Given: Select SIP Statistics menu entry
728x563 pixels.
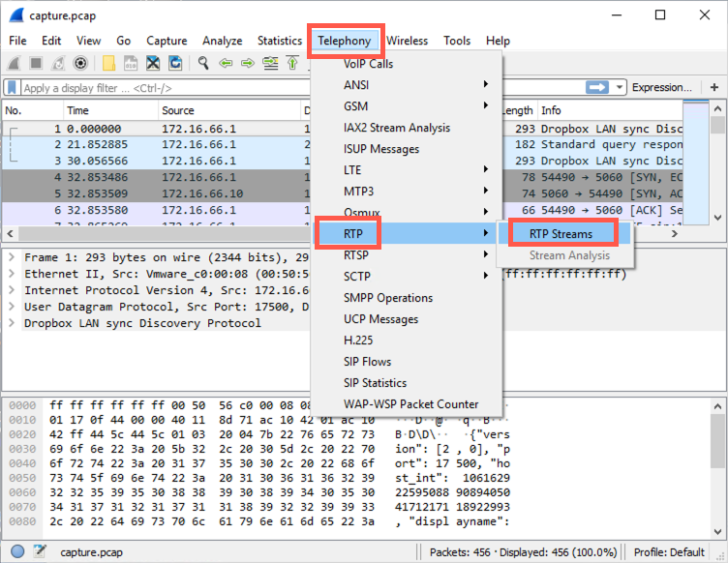Looking at the screenshot, I should pyautogui.click(x=407, y=383).
